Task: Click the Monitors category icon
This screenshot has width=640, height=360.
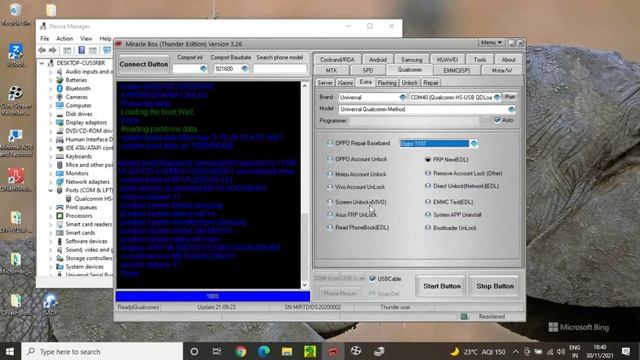Action: pyautogui.click(x=60, y=173)
